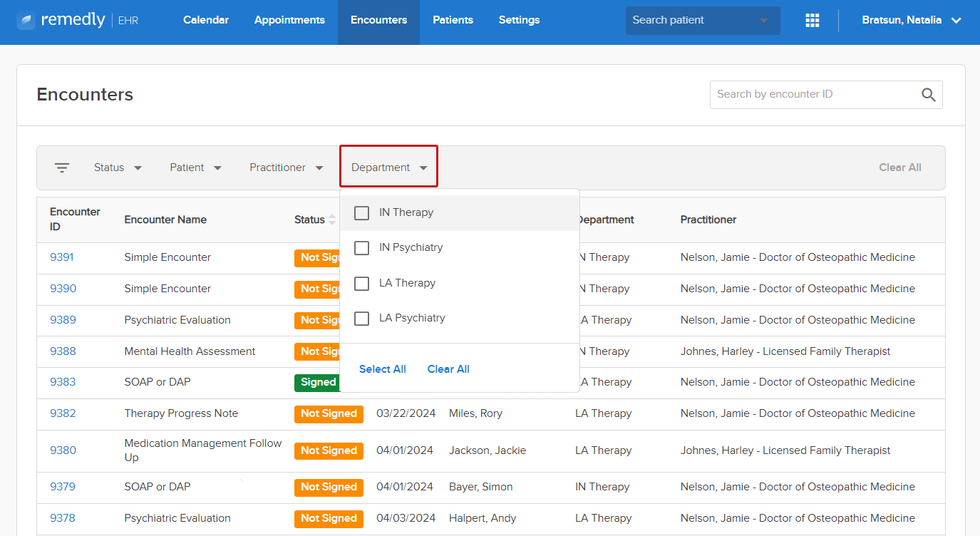Image resolution: width=980 pixels, height=536 pixels.
Task: Open encounter 9388 link
Action: pyautogui.click(x=63, y=351)
